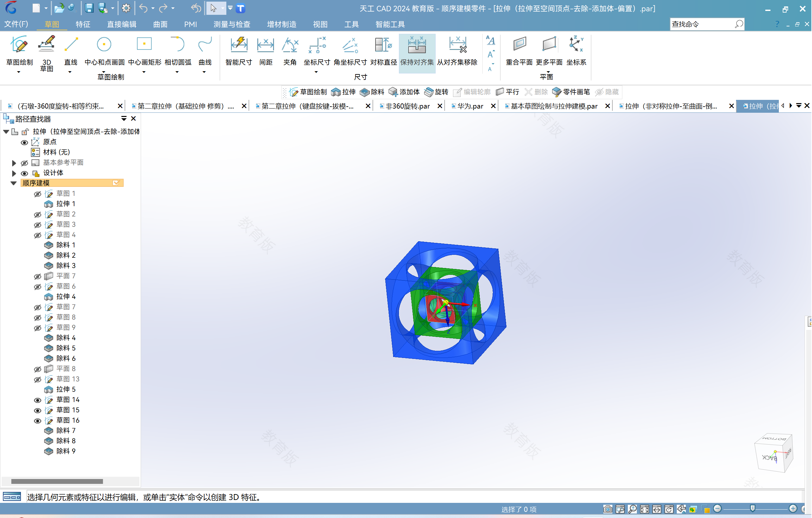Click the undo arrow icon

click(143, 8)
